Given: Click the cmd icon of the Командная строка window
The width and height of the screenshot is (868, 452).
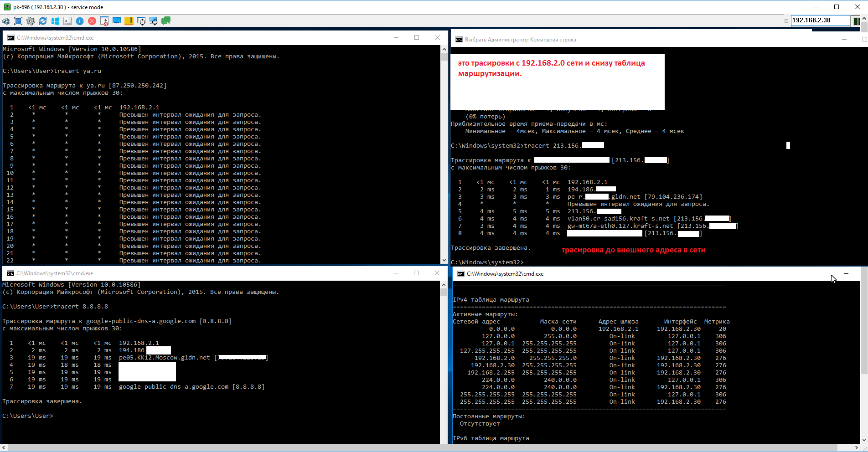Looking at the screenshot, I should (459, 40).
